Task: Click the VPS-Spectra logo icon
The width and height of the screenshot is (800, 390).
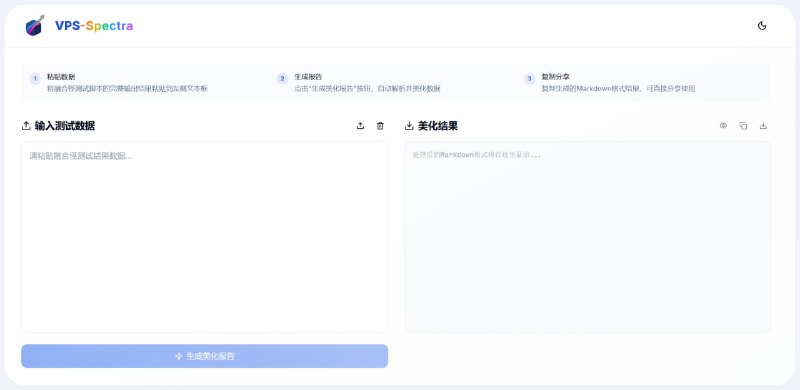Action: 35,26
